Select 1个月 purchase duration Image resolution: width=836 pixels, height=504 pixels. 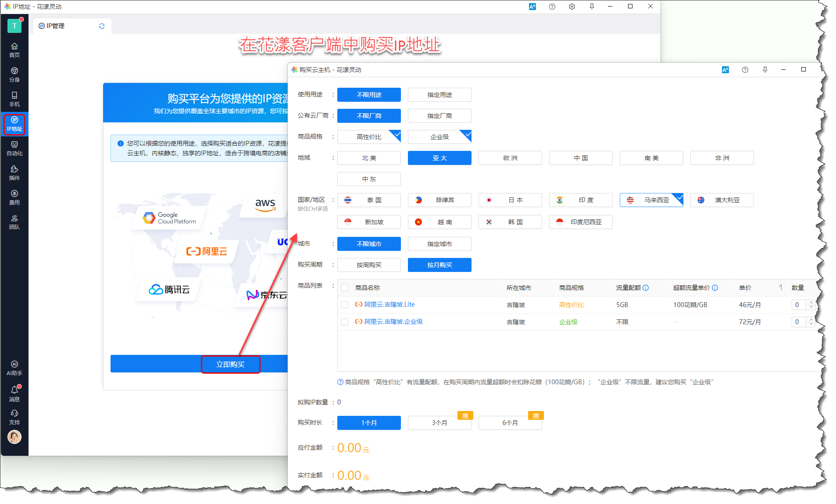(369, 423)
